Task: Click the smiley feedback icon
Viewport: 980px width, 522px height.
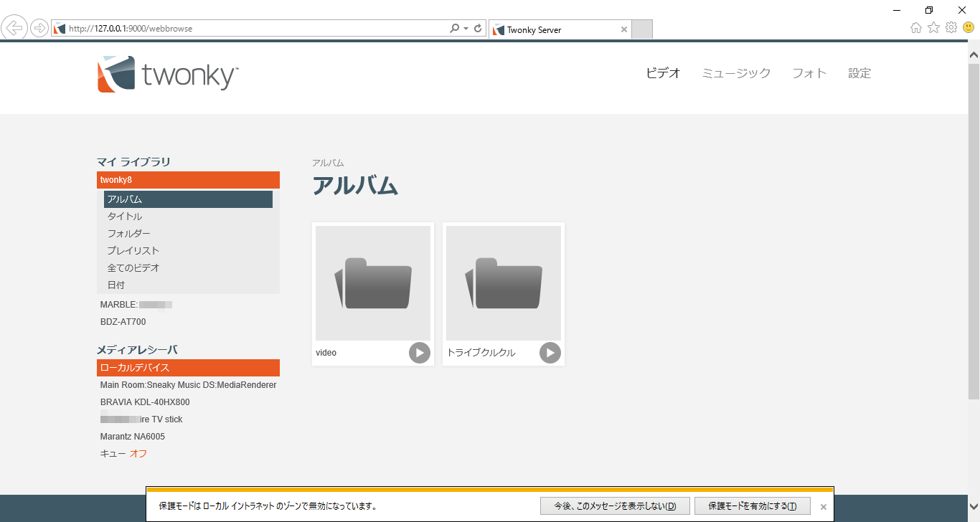Action: [969, 28]
